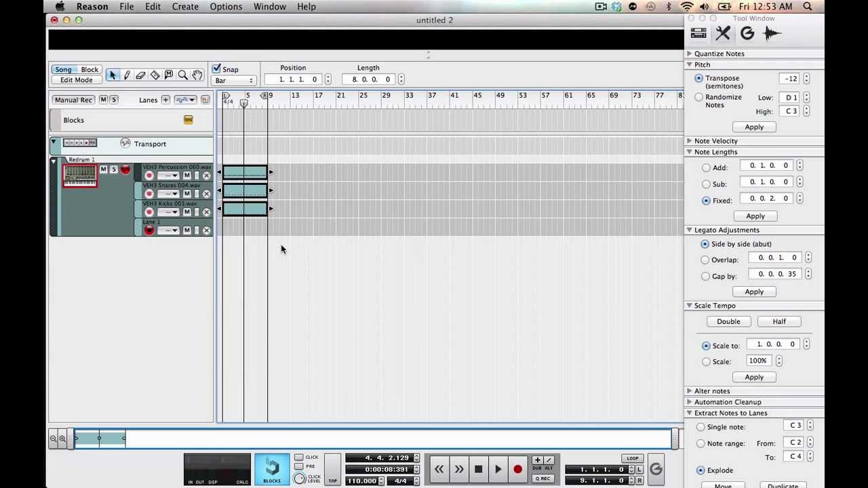The image size is (868, 488).
Task: Collapse the Note Lengths section
Action: [x=689, y=152]
